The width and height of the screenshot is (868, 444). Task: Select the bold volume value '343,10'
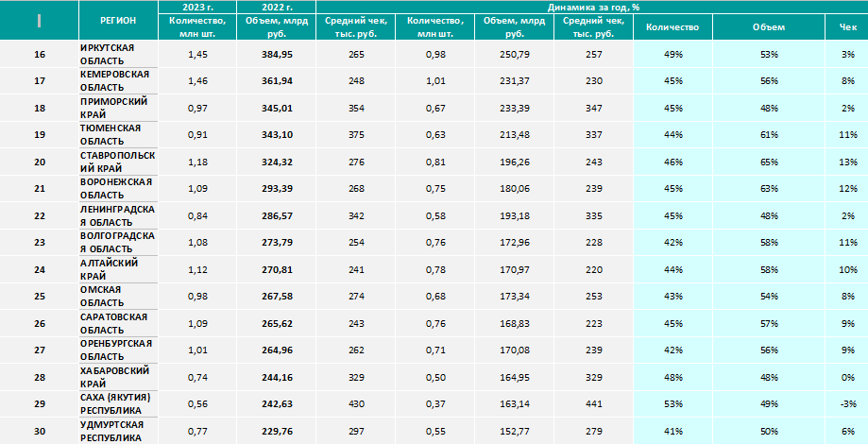click(x=278, y=134)
